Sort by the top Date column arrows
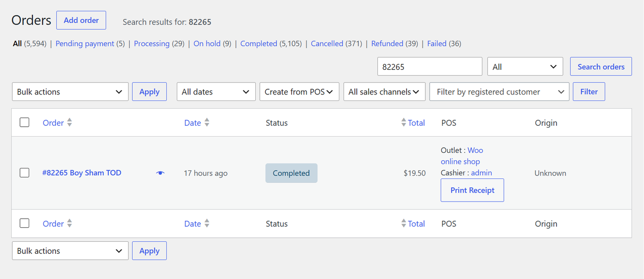Viewport: 644px width, 279px height. tap(207, 123)
